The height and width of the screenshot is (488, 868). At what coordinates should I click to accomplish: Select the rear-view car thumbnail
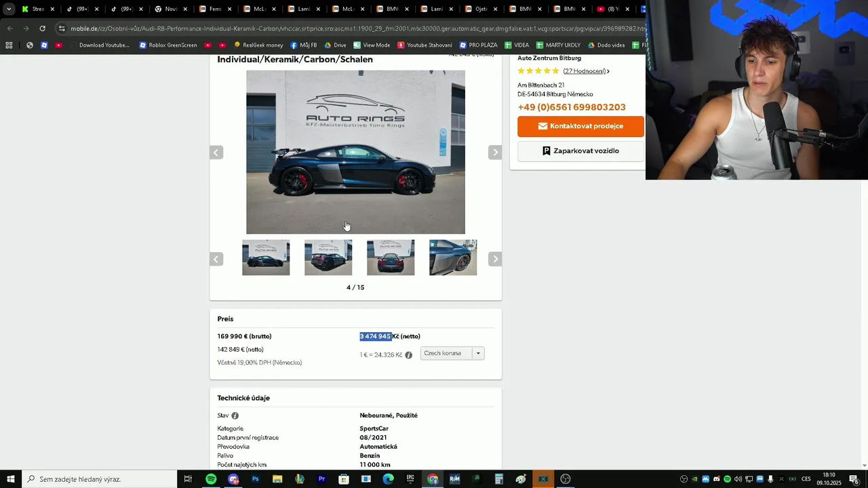click(x=391, y=258)
